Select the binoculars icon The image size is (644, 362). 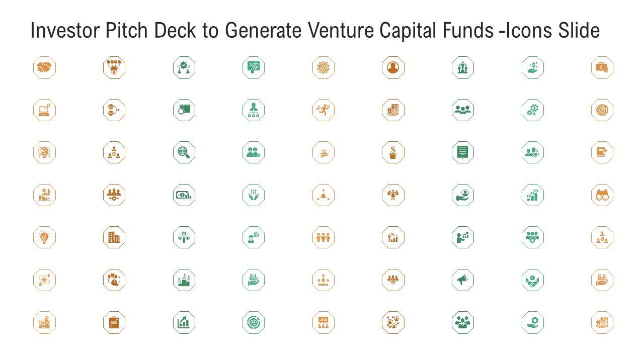tap(602, 195)
